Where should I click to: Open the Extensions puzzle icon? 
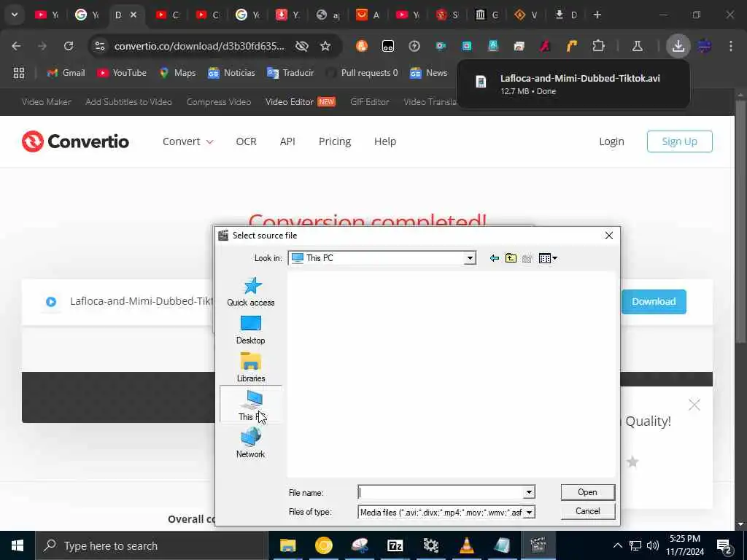tap(598, 46)
